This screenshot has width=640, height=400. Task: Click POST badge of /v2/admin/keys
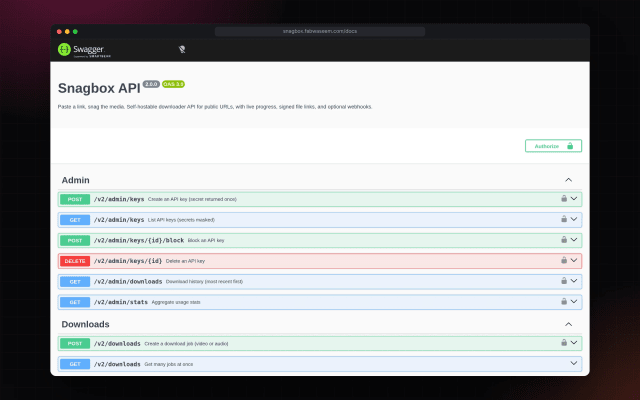coord(75,199)
